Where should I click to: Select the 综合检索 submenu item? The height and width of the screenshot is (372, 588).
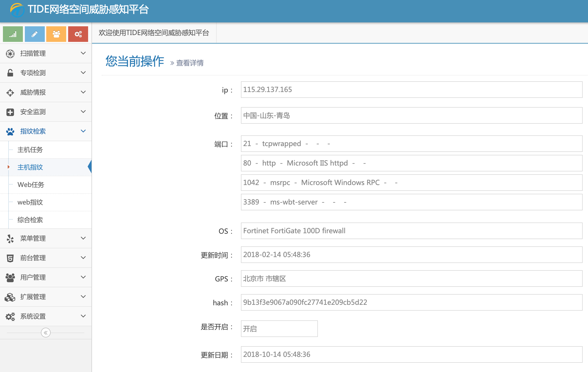point(30,220)
